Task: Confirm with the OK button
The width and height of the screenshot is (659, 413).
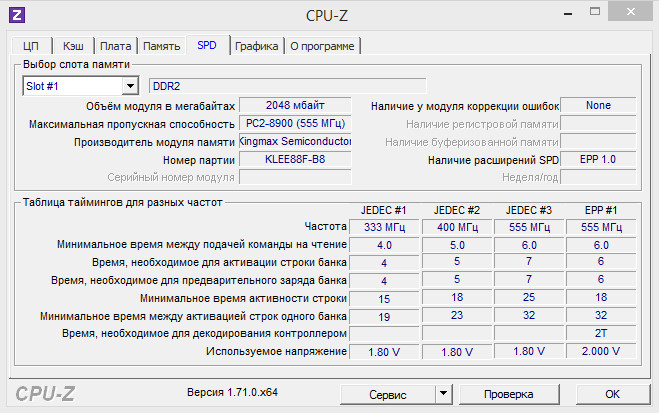Action: click(x=612, y=394)
